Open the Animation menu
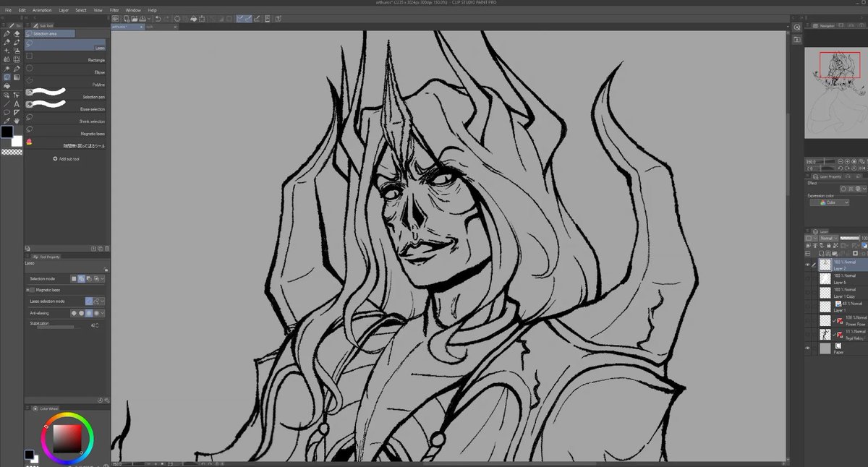Screen dimensions: 868x467 click(42, 10)
